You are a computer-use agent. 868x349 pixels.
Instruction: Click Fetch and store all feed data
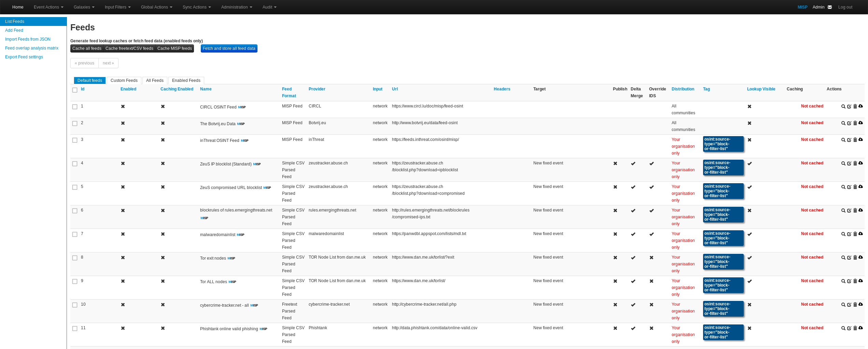tap(229, 48)
